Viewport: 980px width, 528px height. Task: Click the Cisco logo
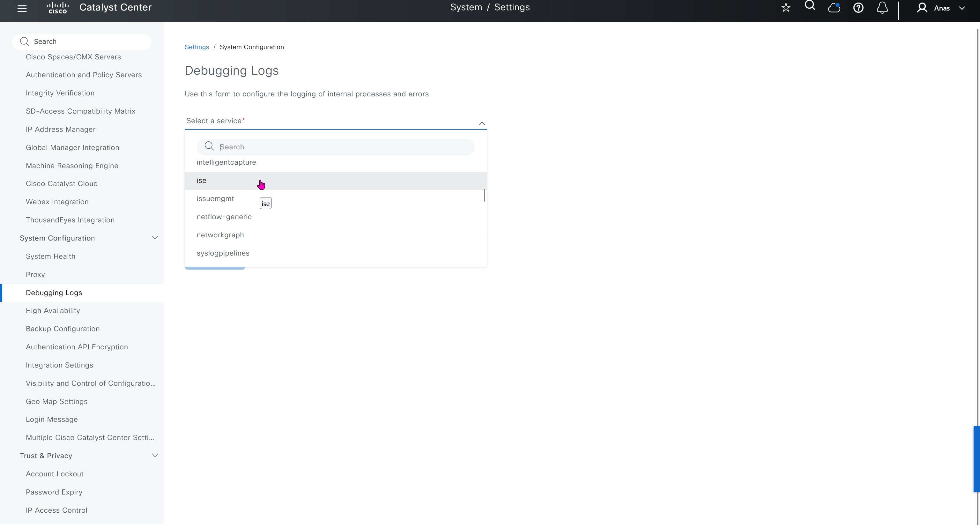coord(57,8)
